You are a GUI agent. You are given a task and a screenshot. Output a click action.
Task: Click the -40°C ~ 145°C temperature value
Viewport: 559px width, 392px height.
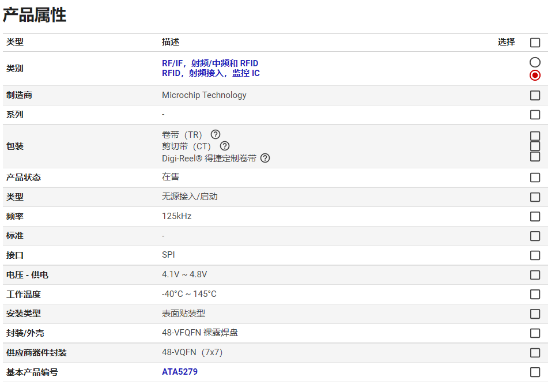coord(189,294)
